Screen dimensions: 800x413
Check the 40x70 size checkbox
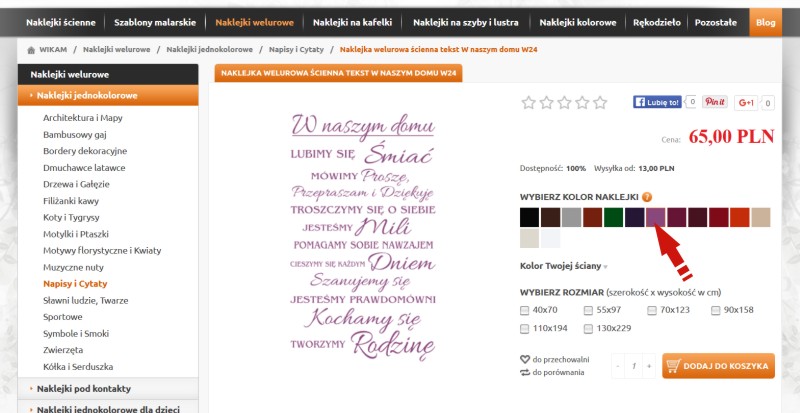pos(525,310)
